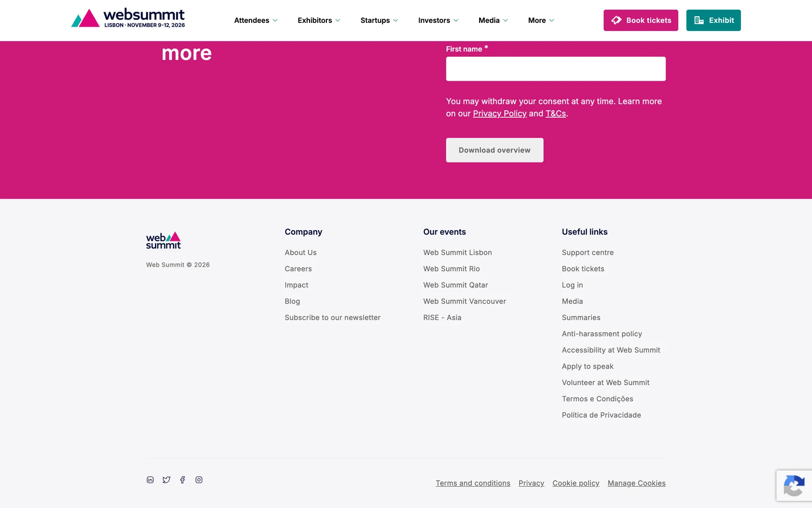Click Media in Useful links

(x=572, y=301)
